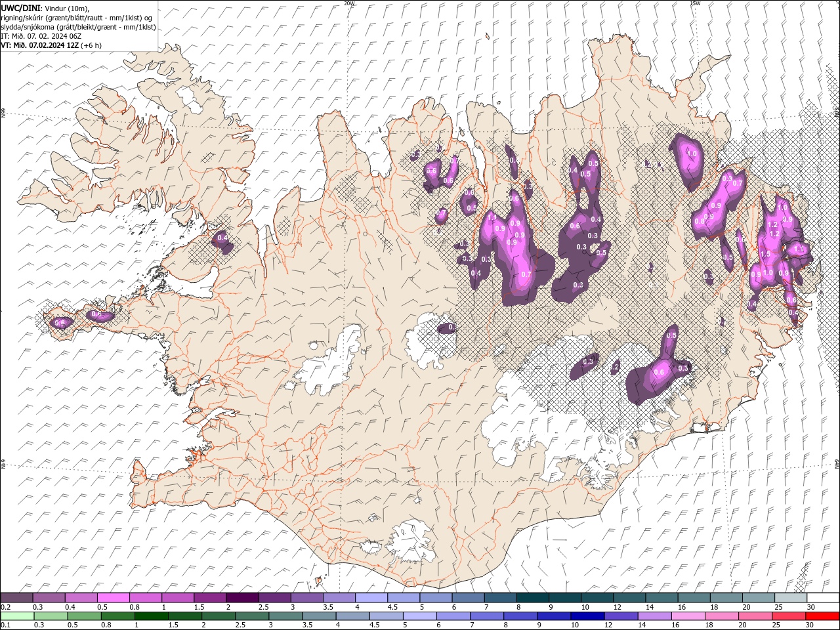The image size is (840, 630).
Task: Select the navy blue rain swatch labeled 10
Action: pos(587,616)
